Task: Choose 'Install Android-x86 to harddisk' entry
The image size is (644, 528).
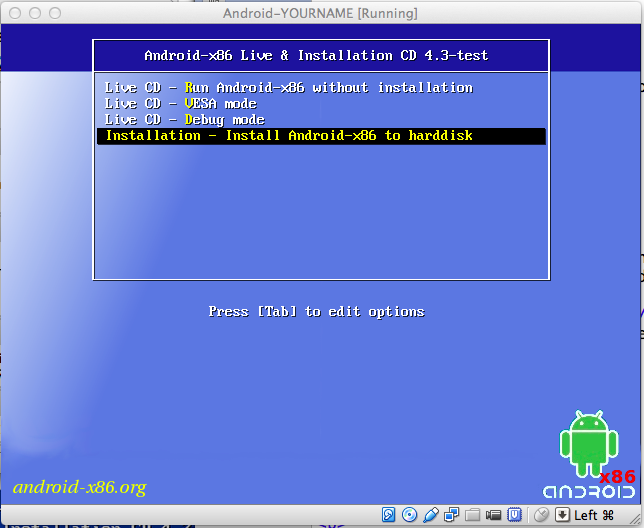Action: click(x=321, y=136)
